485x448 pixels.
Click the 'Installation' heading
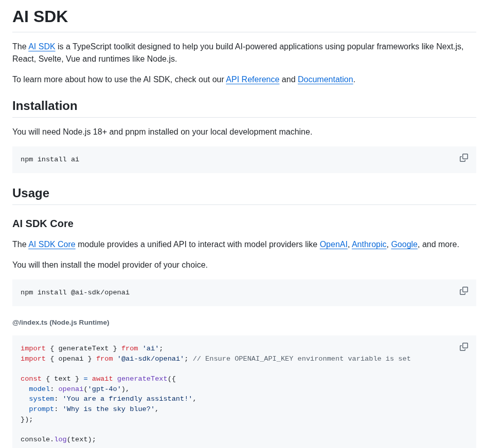tap(45, 106)
